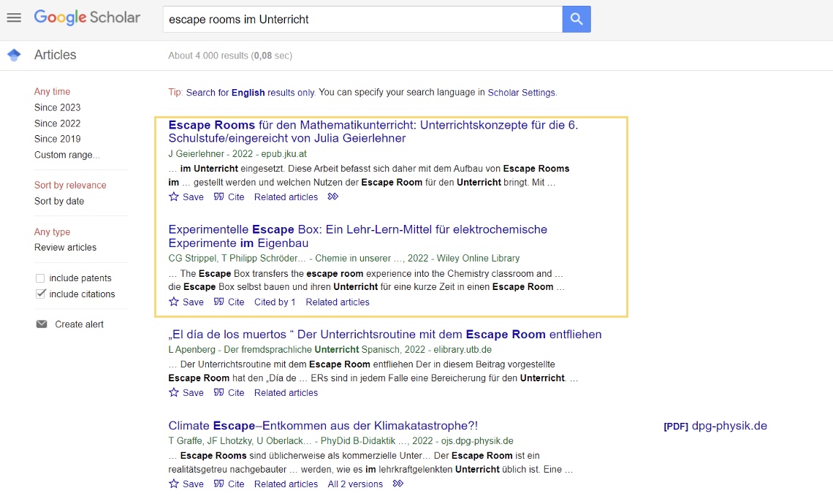
Task: Choose Sort by date option
Action: [x=59, y=201]
